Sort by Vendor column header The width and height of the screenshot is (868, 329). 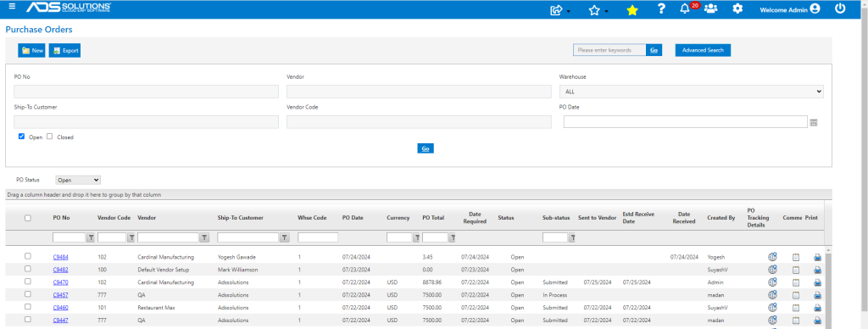coord(147,218)
